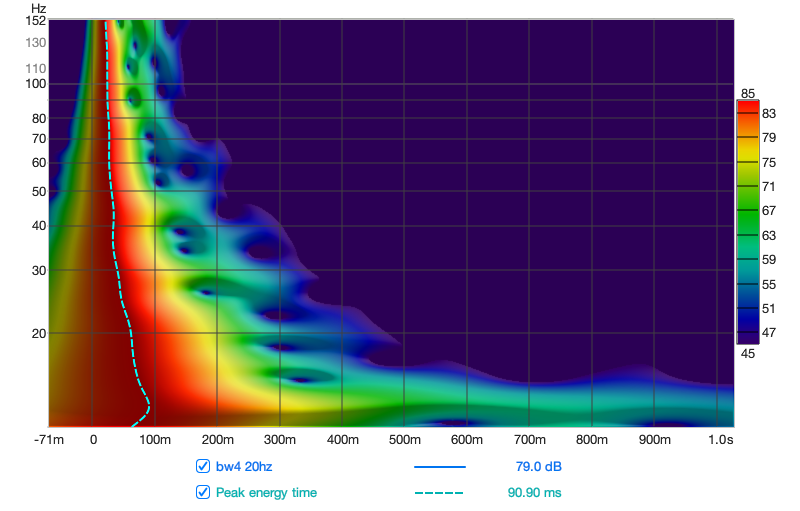Click the solid blue bw4 line sample
This screenshot has width=800, height=511.
pyautogui.click(x=440, y=467)
